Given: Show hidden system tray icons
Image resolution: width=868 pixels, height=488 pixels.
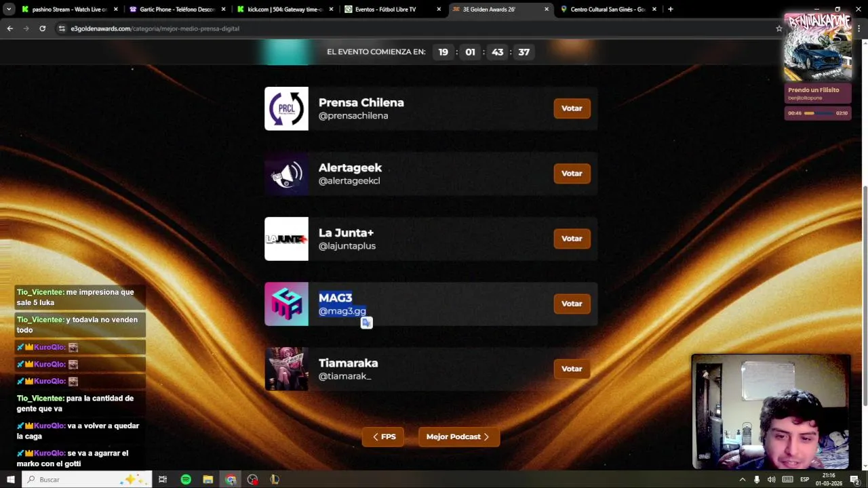Looking at the screenshot, I should 742,479.
